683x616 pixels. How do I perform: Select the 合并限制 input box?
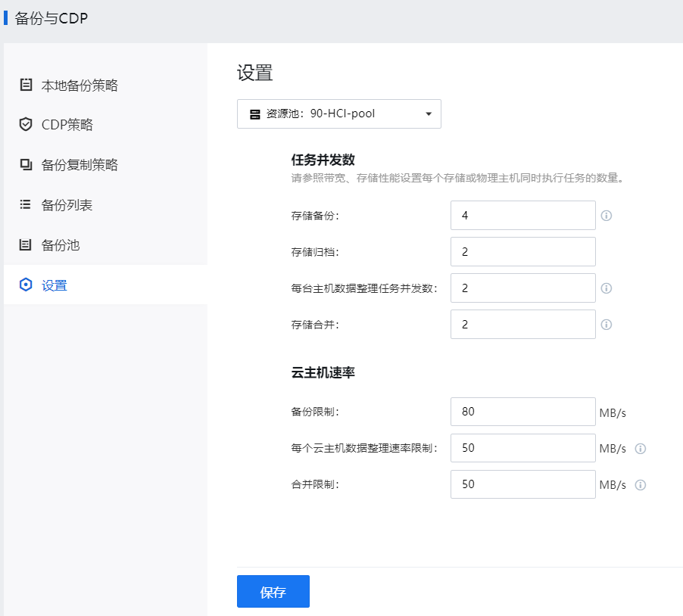pyautogui.click(x=522, y=485)
